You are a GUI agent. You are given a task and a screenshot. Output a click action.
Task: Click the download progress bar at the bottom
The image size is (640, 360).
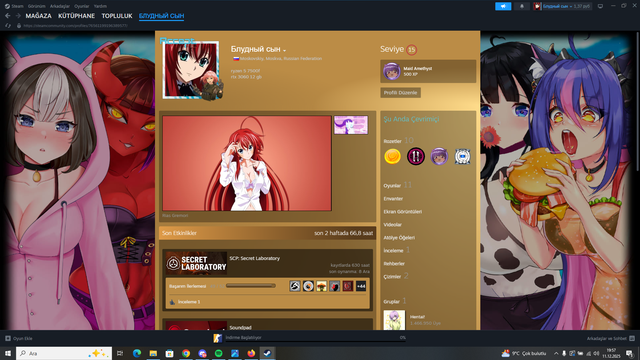click(x=316, y=341)
